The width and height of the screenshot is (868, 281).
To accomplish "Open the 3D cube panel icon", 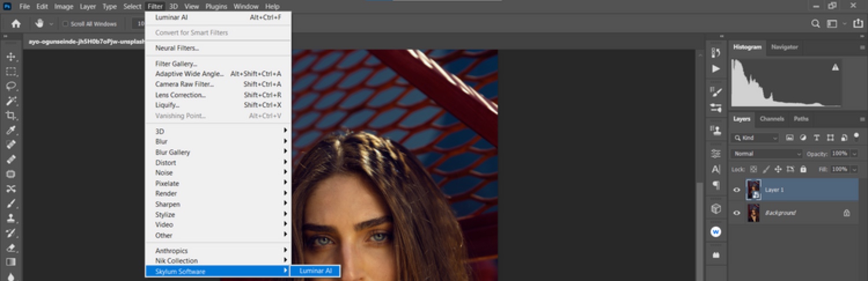I will [x=716, y=208].
